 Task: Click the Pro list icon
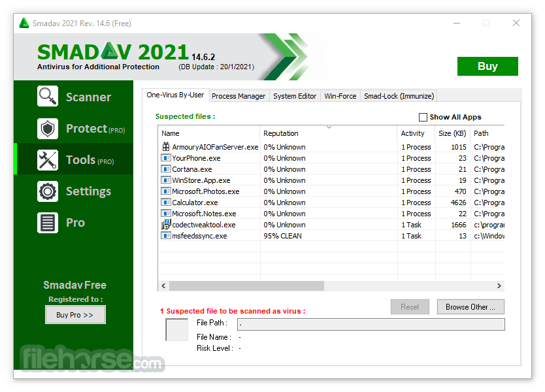pos(48,222)
